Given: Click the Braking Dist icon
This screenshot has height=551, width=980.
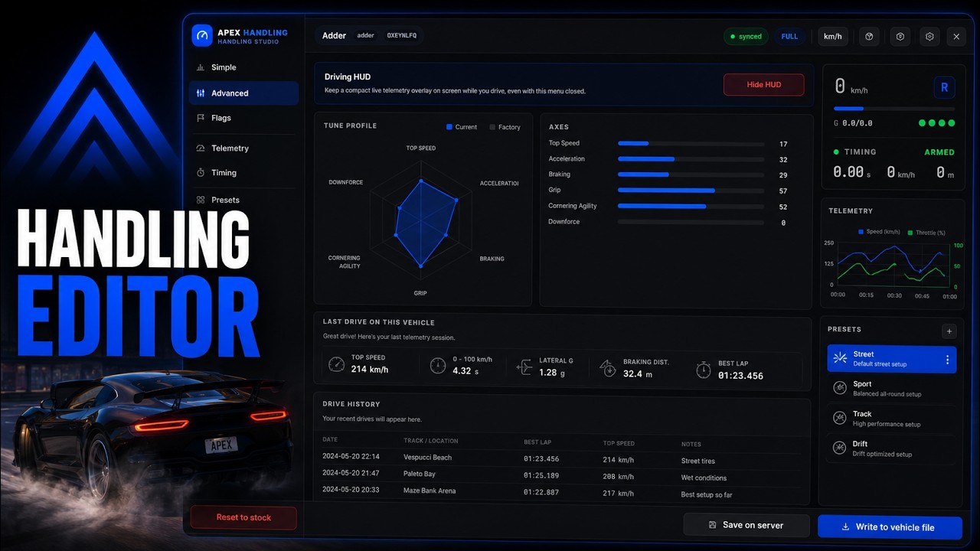Looking at the screenshot, I should pyautogui.click(x=608, y=367).
